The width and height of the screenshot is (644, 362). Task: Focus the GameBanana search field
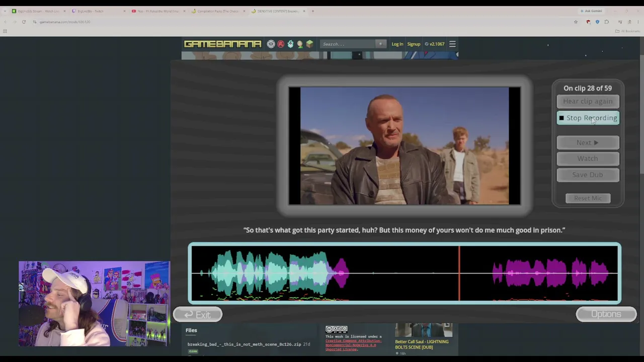click(x=349, y=44)
